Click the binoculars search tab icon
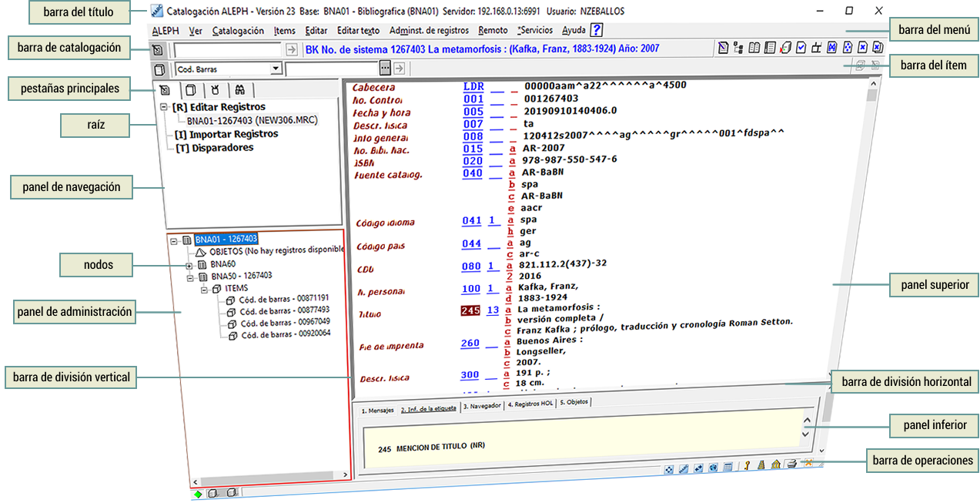 tap(239, 89)
